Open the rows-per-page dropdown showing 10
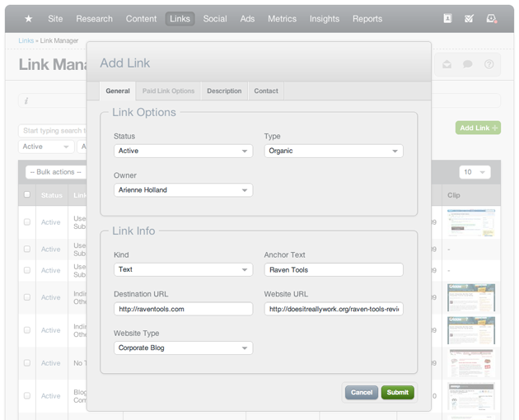 point(475,172)
